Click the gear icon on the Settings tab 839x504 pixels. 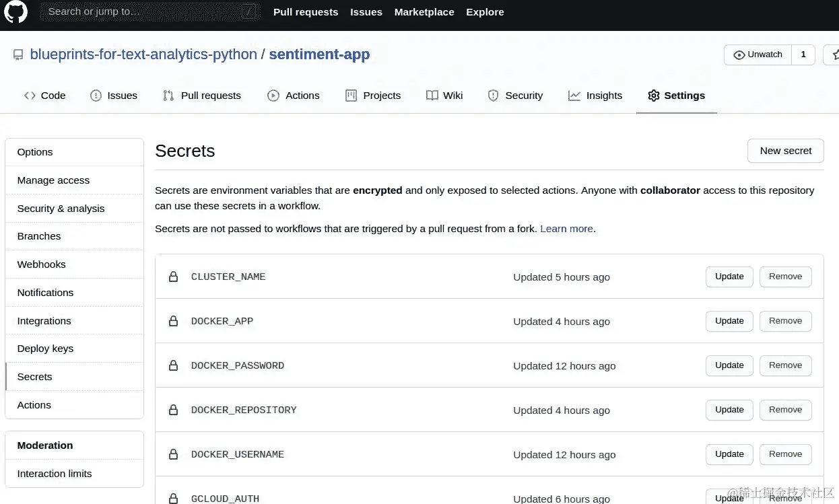click(x=653, y=96)
